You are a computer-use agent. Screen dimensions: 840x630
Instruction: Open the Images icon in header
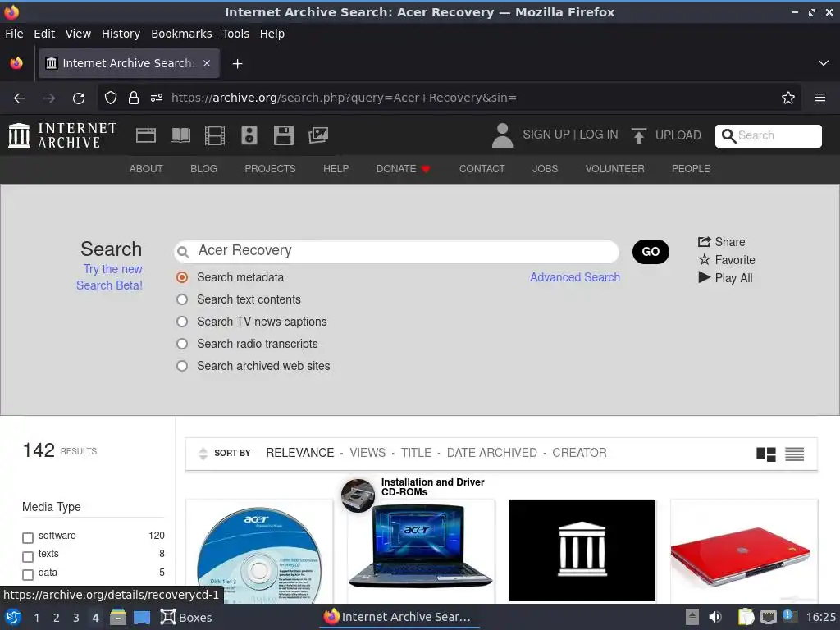point(318,135)
